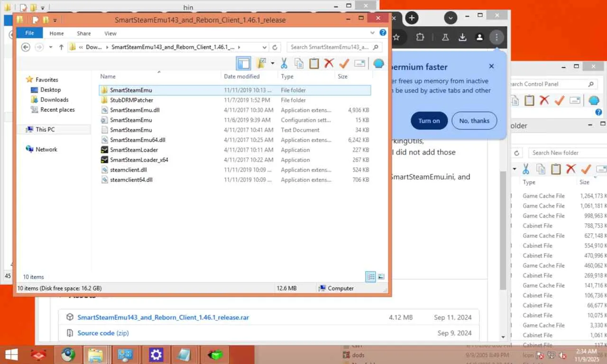Image resolution: width=607 pixels, height=364 pixels.
Task: Refresh the SmartSteamEmu143 folder view
Action: [275, 47]
